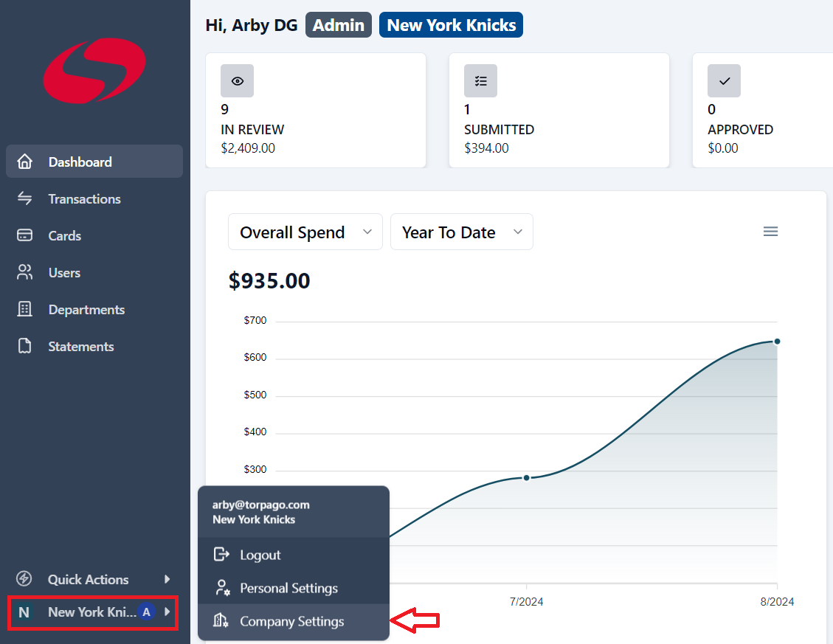Click the Hi, Arby DG greeting
Viewport: 833px width, 644px height.
pos(252,25)
